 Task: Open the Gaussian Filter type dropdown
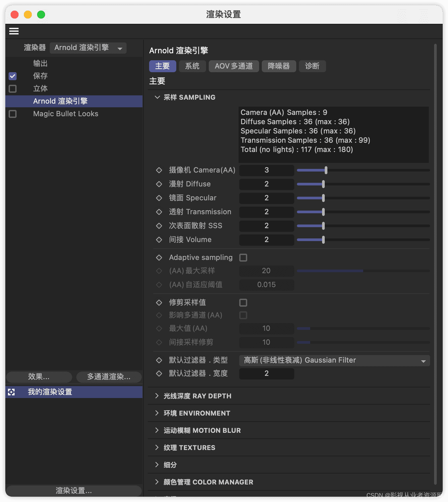pyautogui.click(x=334, y=360)
